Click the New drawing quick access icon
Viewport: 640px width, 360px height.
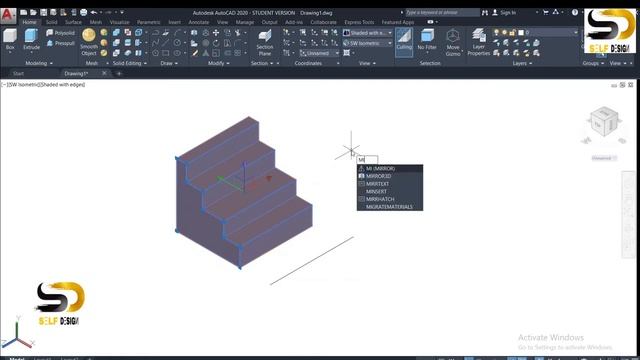click(x=24, y=13)
